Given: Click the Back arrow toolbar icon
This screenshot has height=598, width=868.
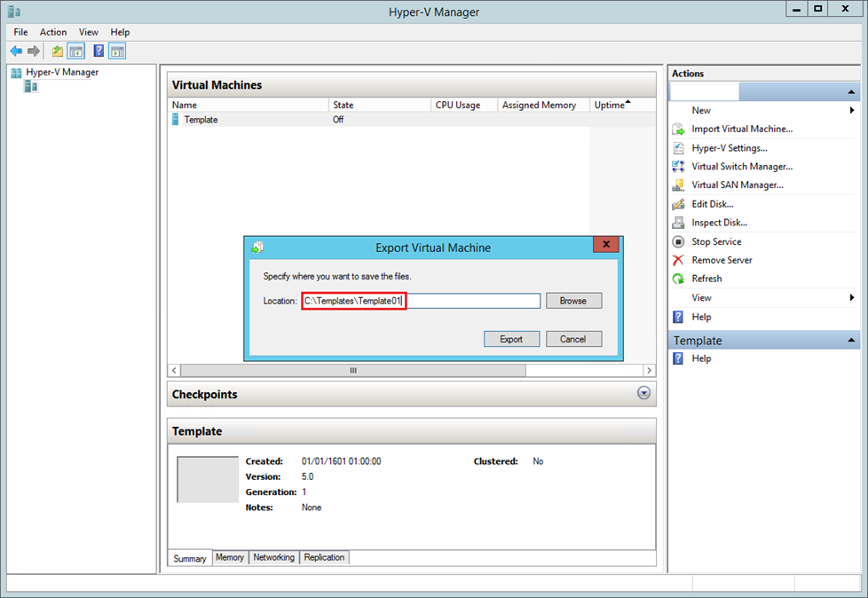Looking at the screenshot, I should (x=16, y=51).
